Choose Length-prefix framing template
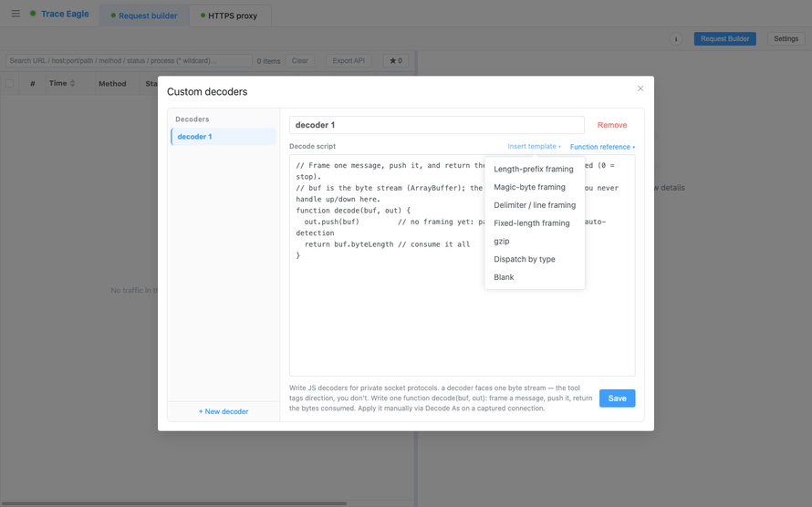This screenshot has height=507, width=812. click(535, 170)
